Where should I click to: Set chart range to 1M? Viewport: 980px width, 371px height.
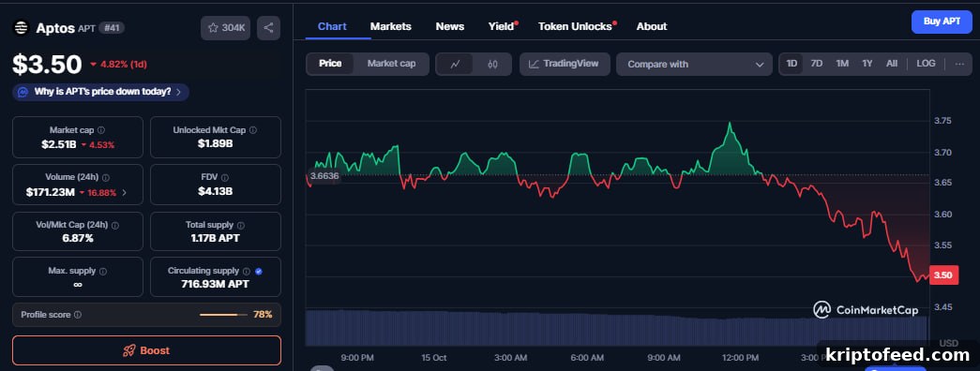[x=842, y=64]
